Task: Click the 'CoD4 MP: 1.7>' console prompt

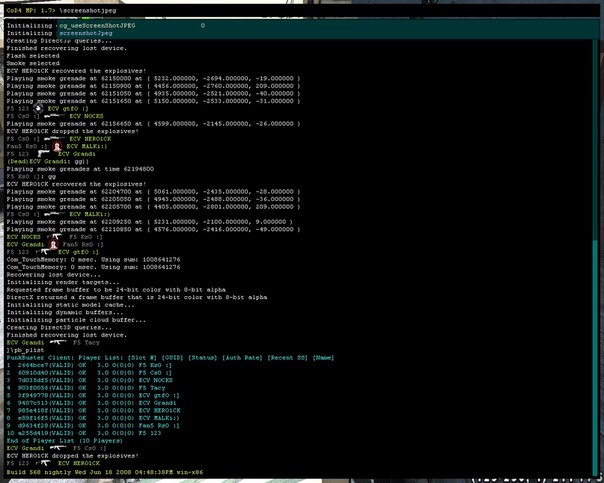Action: click(31, 10)
